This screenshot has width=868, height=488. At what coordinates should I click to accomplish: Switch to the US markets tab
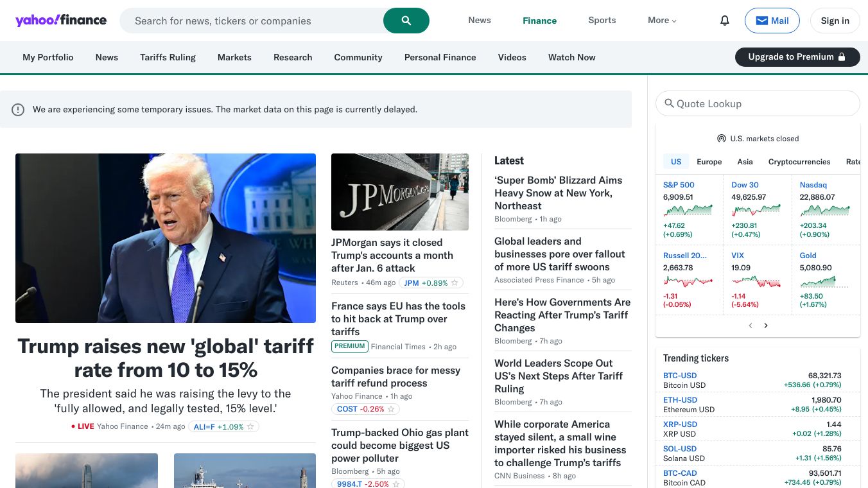(x=676, y=162)
